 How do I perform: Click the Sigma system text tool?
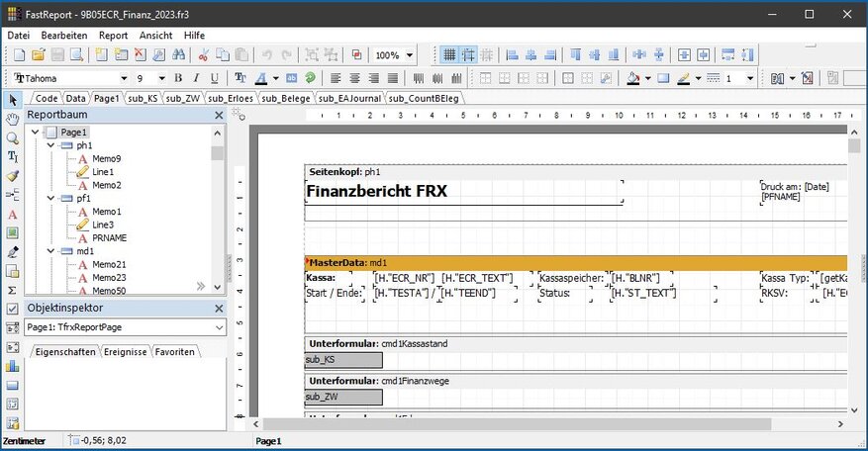pos(13,290)
